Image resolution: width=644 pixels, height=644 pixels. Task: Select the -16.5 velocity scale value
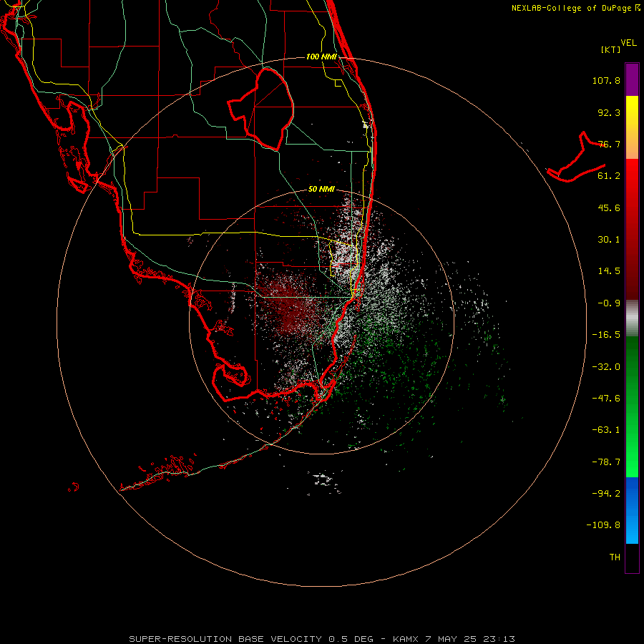pyautogui.click(x=606, y=335)
